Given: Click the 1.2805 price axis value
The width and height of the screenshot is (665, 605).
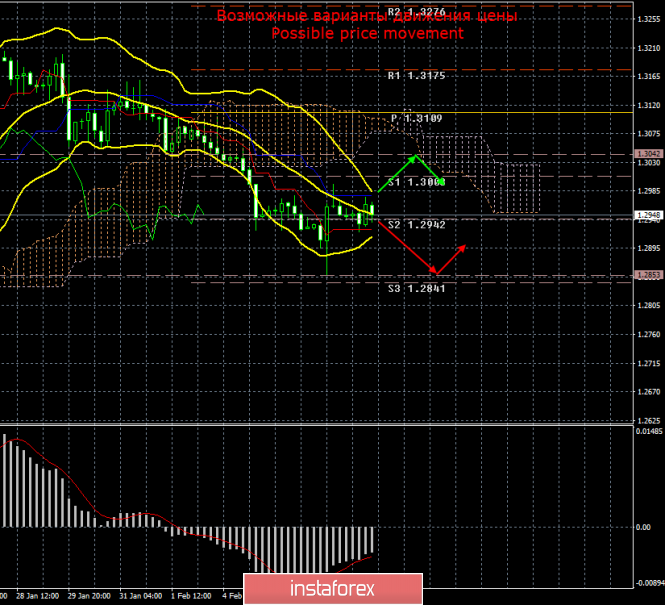Looking at the screenshot, I should tap(649, 306).
